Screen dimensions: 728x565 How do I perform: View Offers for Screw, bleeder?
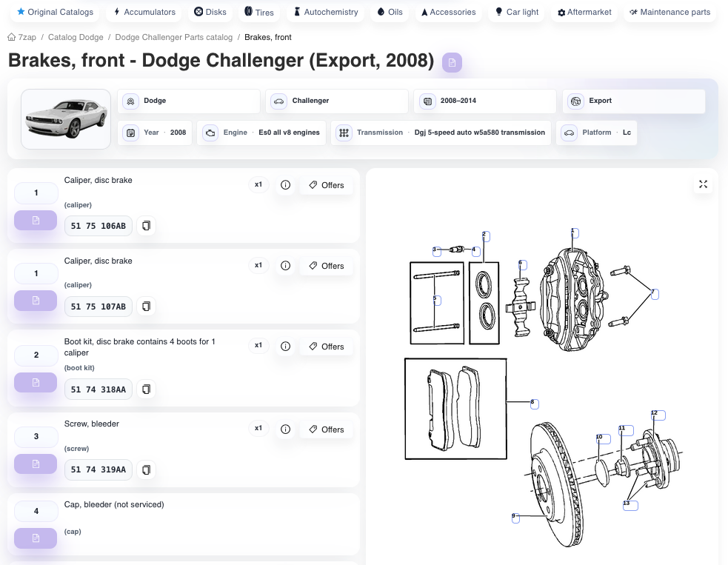327,429
